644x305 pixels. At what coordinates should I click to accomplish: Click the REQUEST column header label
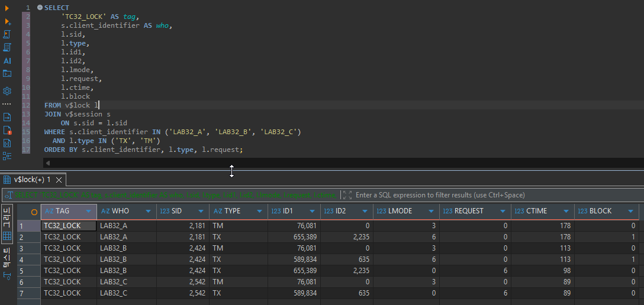469,211
